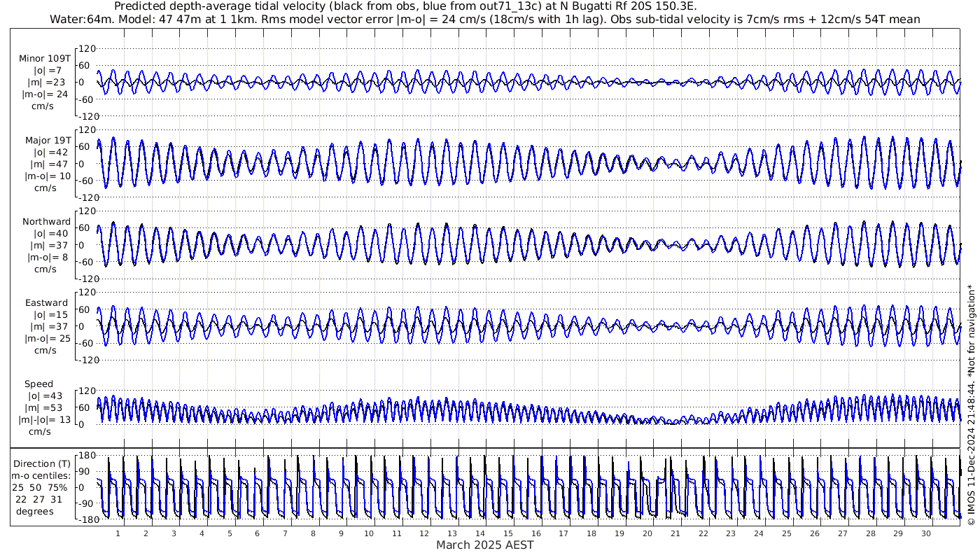Screen dimensions: 980x560
Task: Click day '21' on the date axis
Action: (675, 533)
